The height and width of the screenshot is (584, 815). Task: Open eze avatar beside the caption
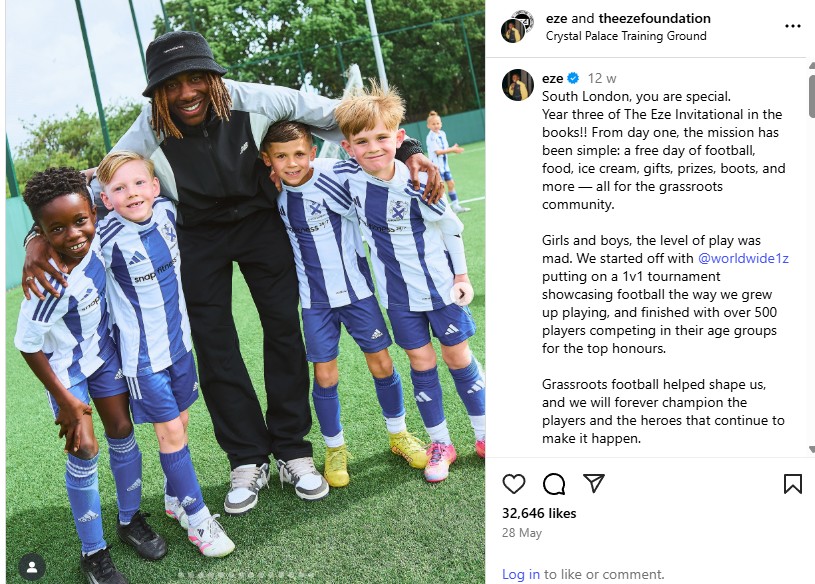point(518,84)
